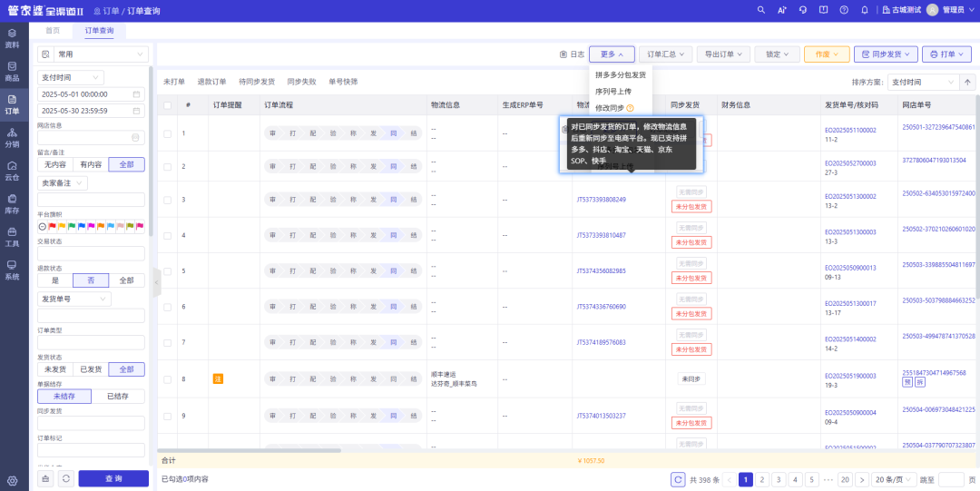Click the refresh icon beside 查询 button
This screenshot has width=980, height=491.
click(x=66, y=478)
